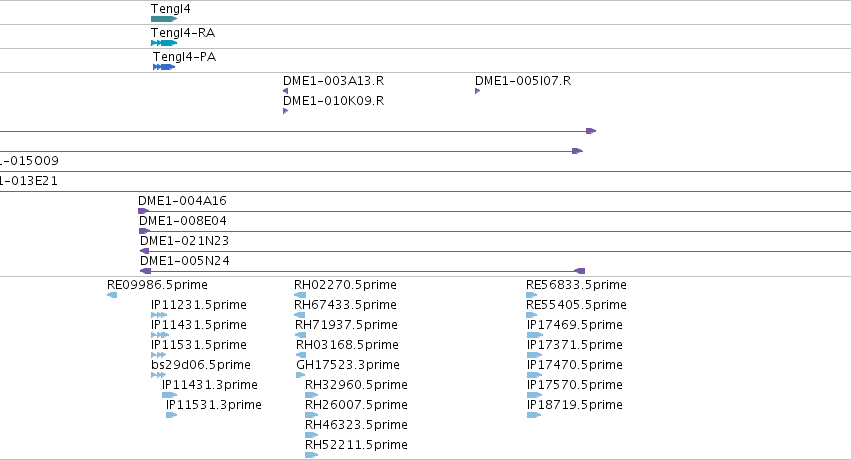Viewport: 851px width, 460px height.
Task: Select the DME1-005I07.R arrow marker
Action: click(x=478, y=91)
